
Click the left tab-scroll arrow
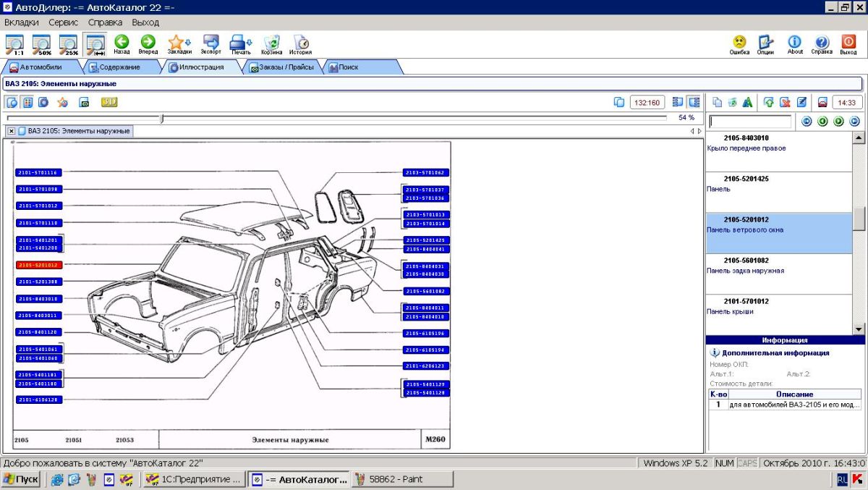pyautogui.click(x=692, y=131)
